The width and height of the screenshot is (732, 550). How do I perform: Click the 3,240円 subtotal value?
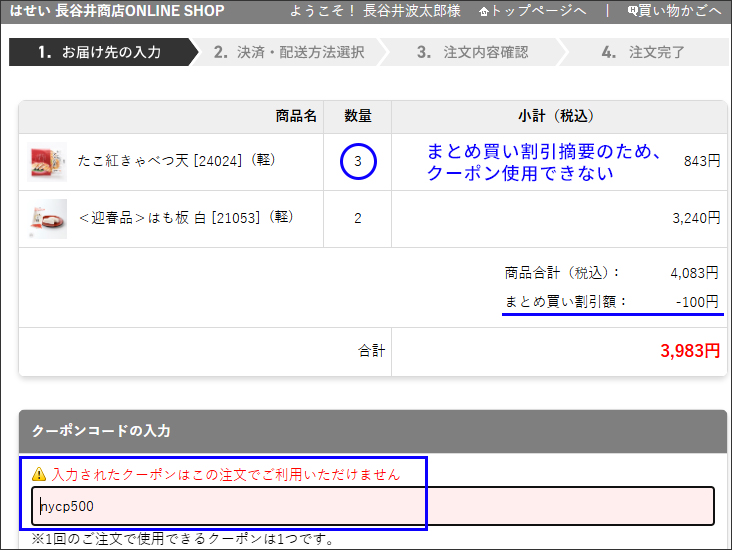[696, 218]
